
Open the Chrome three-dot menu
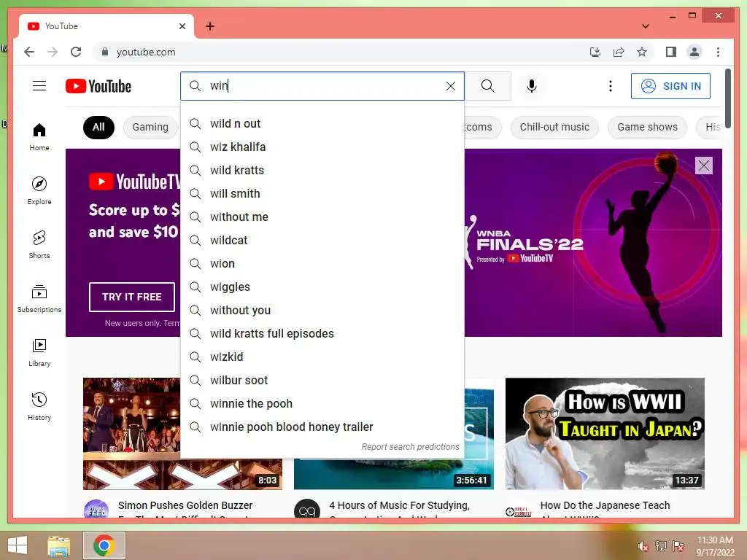coord(718,52)
